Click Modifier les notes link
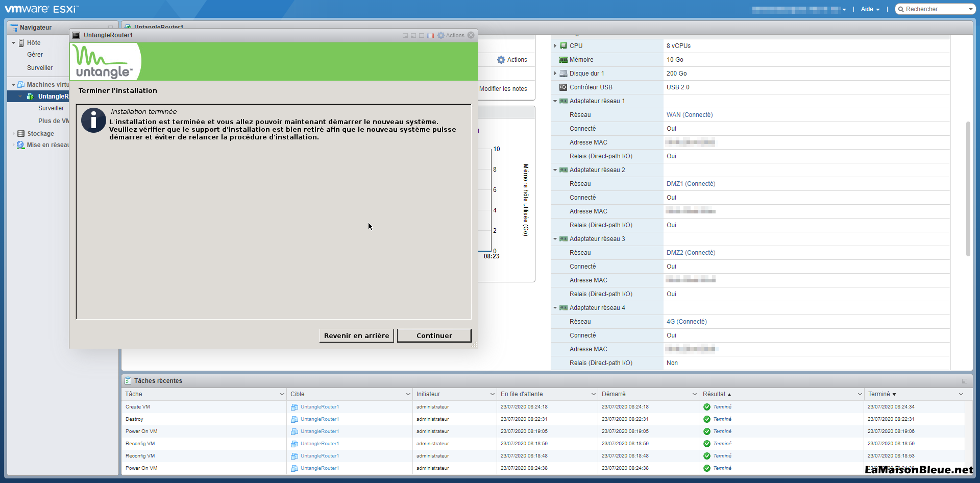 pyautogui.click(x=503, y=89)
